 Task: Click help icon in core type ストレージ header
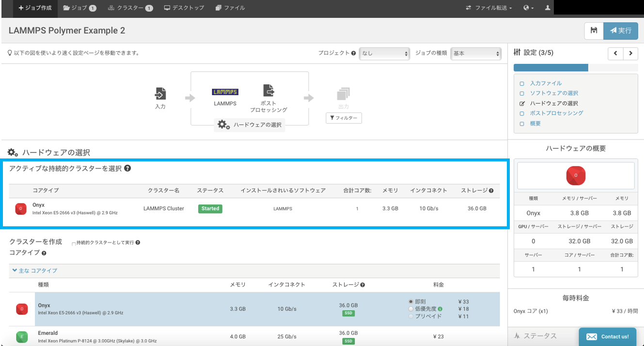coord(363,285)
